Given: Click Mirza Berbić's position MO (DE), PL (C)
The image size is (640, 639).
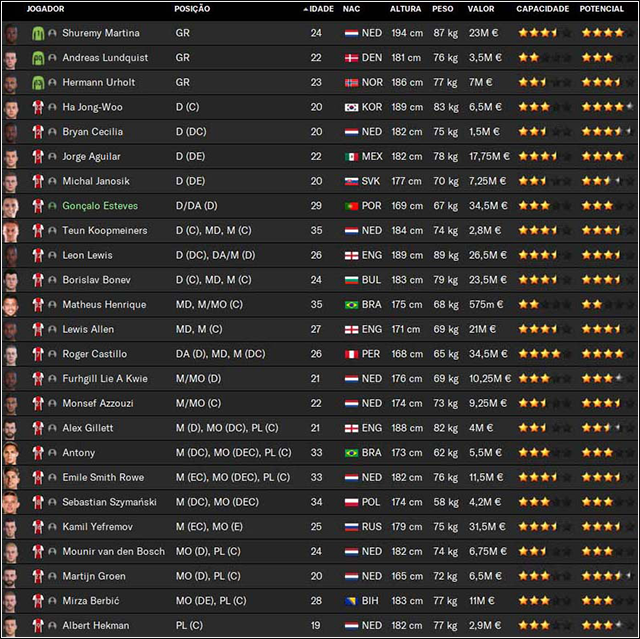Looking at the screenshot, I should 211,601.
